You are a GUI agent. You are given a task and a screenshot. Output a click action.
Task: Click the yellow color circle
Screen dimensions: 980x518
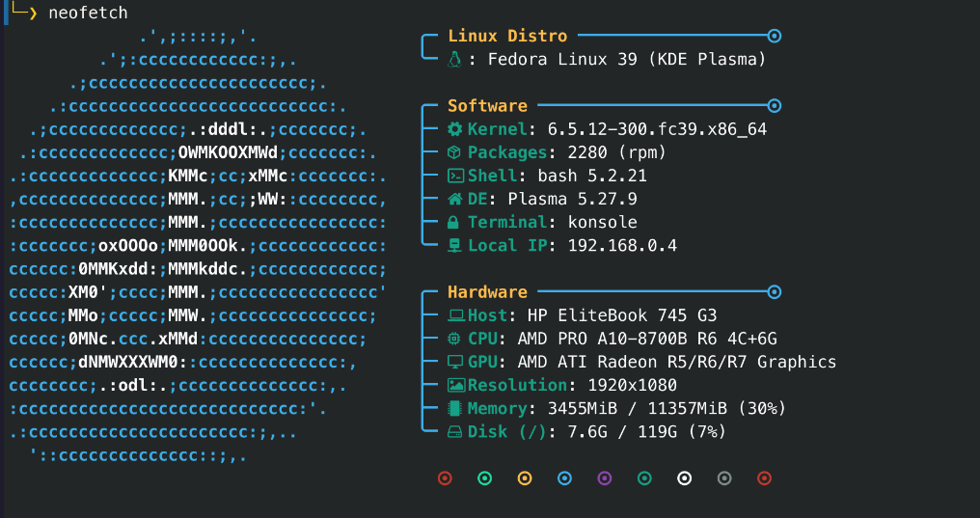(525, 477)
